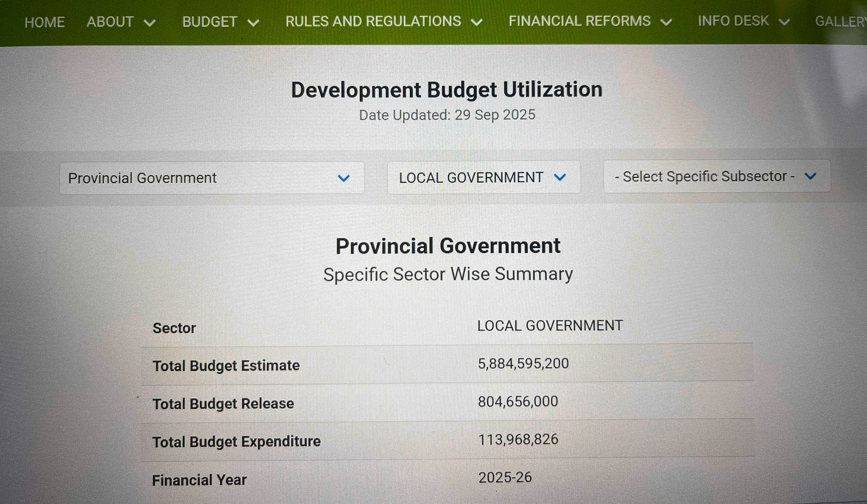Open RULES AND REGULATIONS menu label
Viewport: 867px width, 504px height.
373,21
